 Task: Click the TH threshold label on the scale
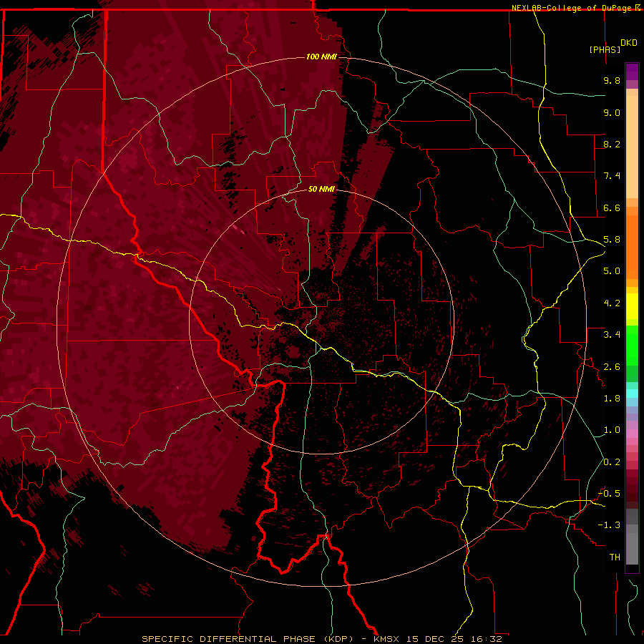(x=615, y=557)
